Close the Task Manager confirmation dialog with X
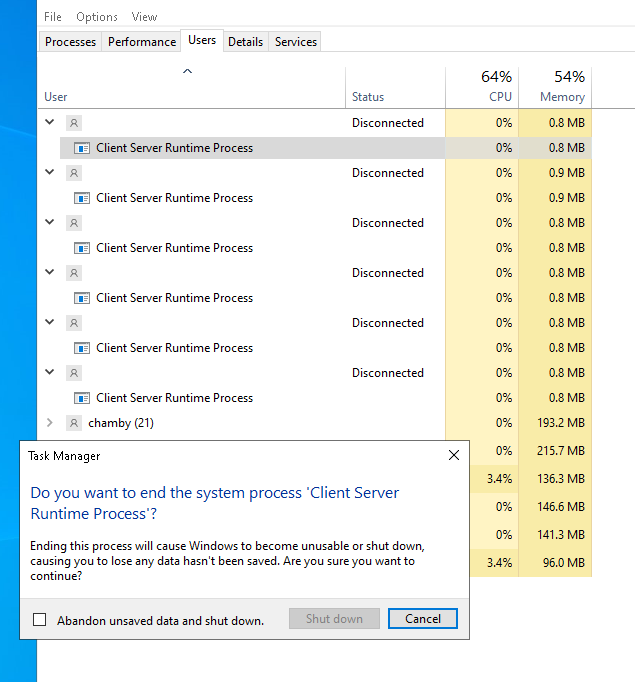Image resolution: width=635 pixels, height=682 pixels. 453,455
